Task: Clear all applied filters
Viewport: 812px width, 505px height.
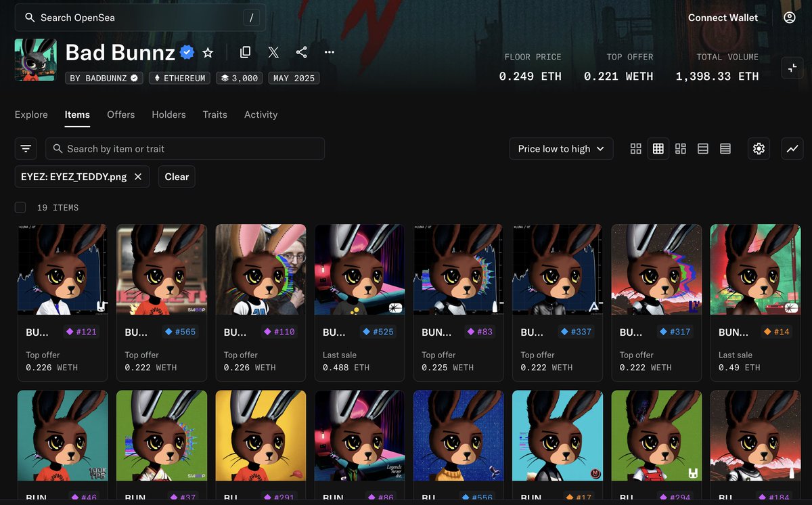Action: 176,176
